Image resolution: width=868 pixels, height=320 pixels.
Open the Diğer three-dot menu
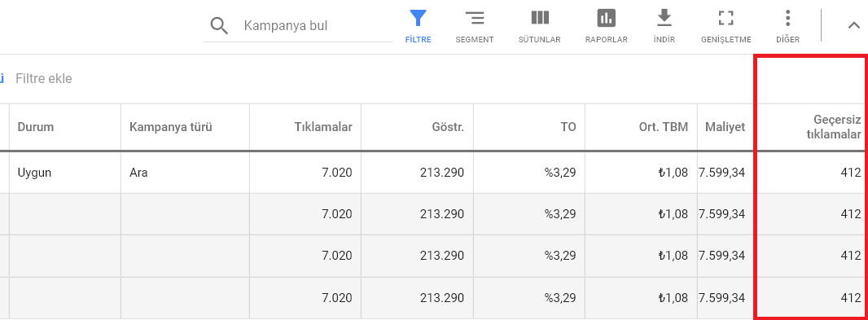(787, 18)
